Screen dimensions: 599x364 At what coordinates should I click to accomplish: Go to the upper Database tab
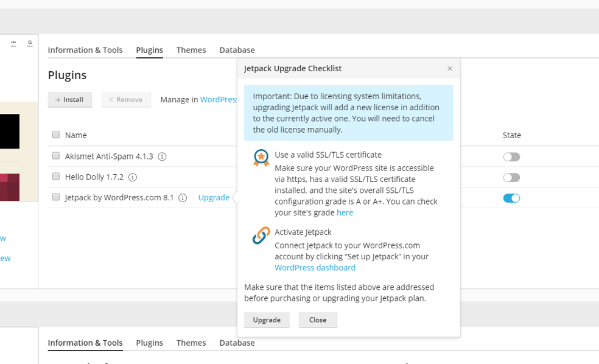tap(237, 50)
